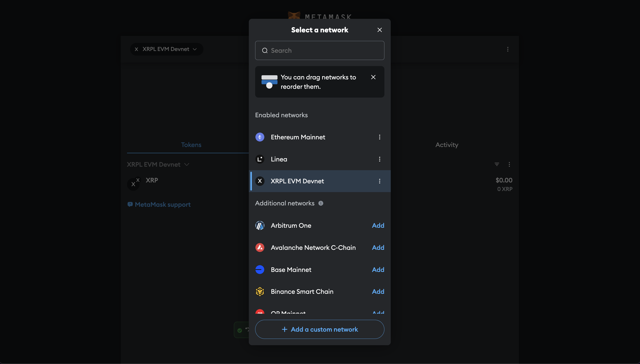Viewport: 640px width, 364px height.
Task: Open account options three-dot menu in header
Action: click(507, 49)
